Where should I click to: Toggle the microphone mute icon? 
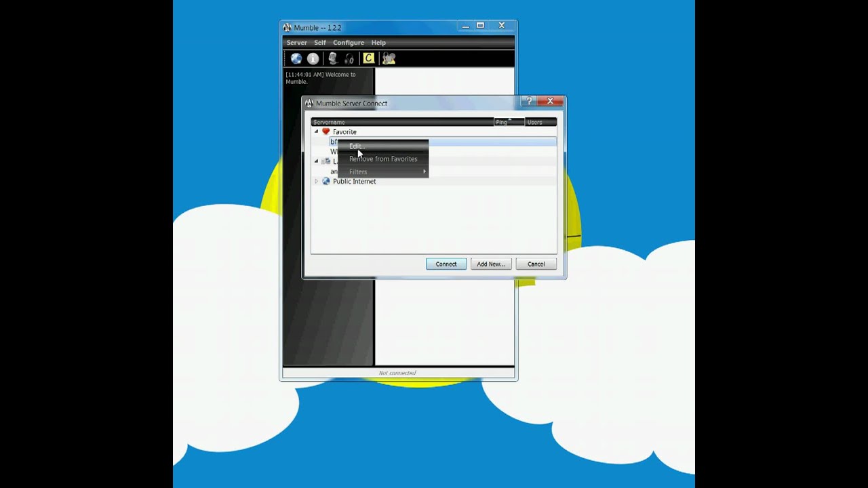[332, 59]
